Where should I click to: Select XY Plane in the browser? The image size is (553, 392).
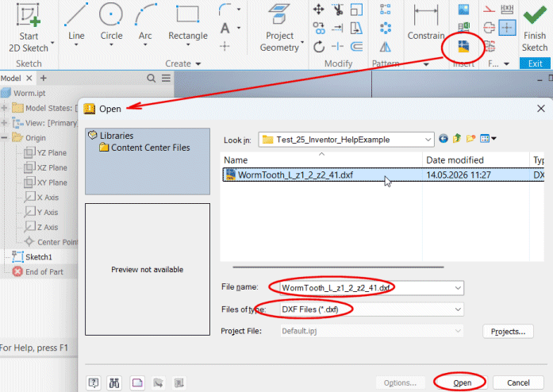tap(45, 183)
